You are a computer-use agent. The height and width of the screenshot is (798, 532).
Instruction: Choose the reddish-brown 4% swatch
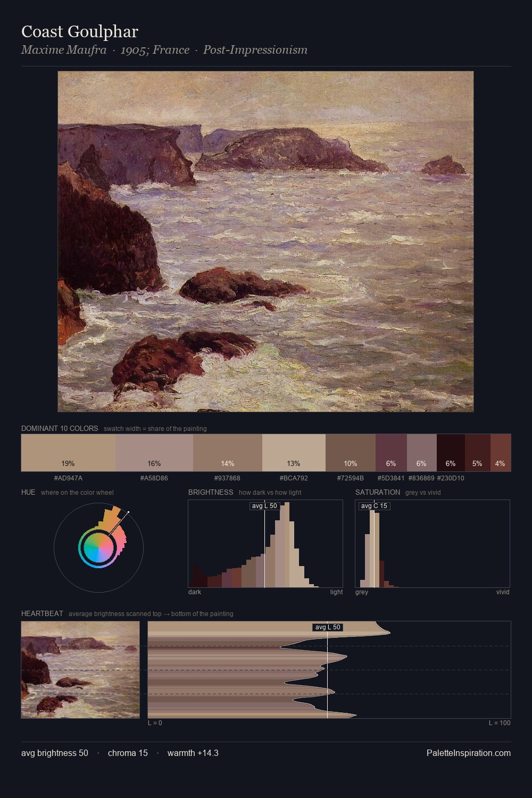(501, 453)
